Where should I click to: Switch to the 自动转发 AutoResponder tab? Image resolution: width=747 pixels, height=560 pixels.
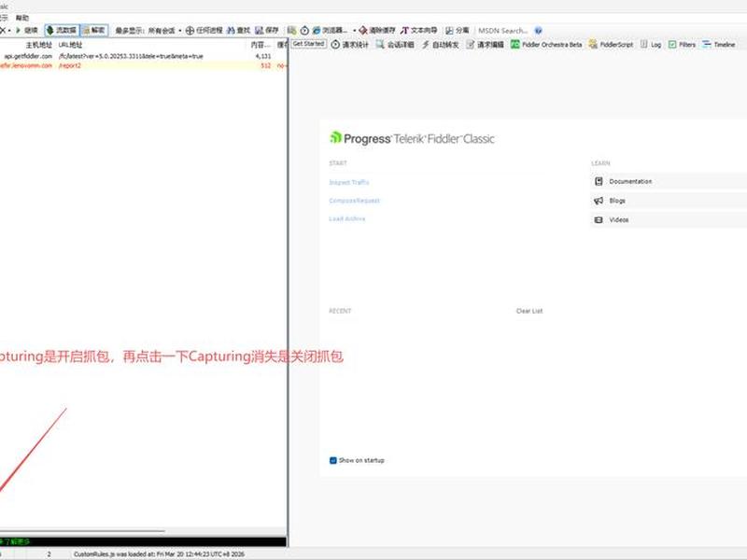440,44
